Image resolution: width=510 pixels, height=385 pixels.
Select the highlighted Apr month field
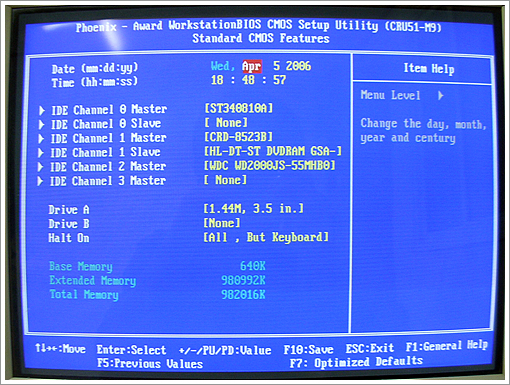click(252, 66)
